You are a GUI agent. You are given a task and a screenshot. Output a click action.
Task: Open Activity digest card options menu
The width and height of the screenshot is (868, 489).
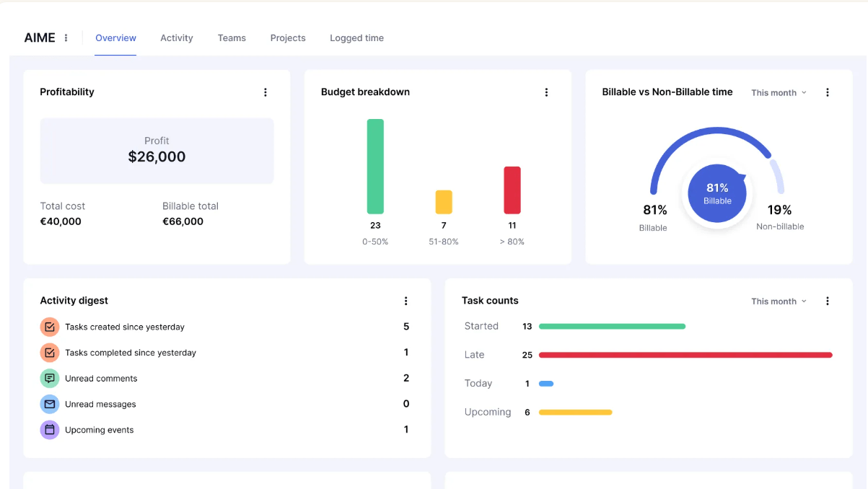[405, 301]
